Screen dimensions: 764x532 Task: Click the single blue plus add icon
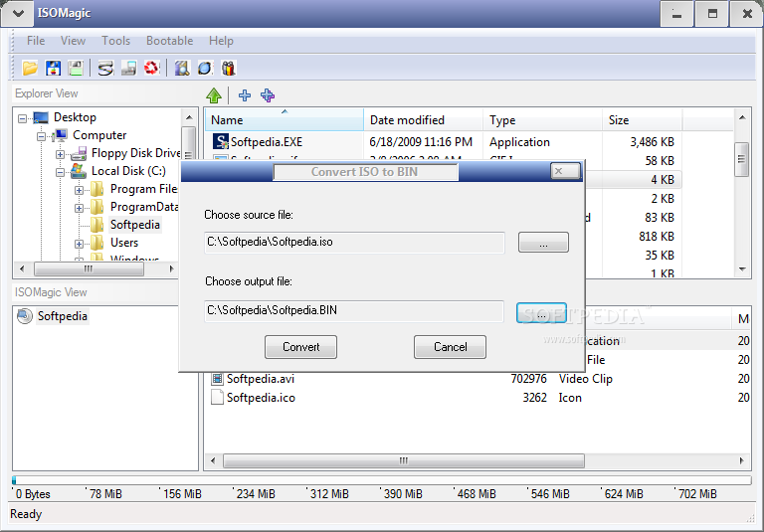pos(245,95)
